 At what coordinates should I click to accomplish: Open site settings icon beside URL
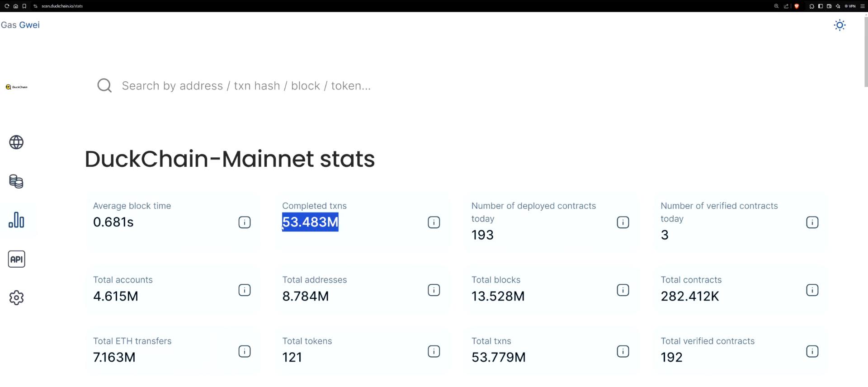35,6
